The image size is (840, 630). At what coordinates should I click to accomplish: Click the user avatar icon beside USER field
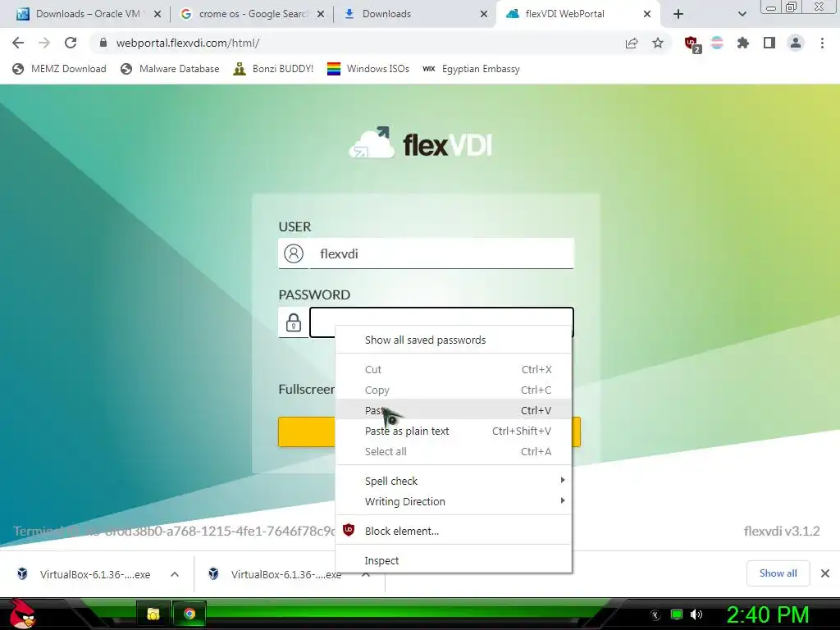click(294, 253)
